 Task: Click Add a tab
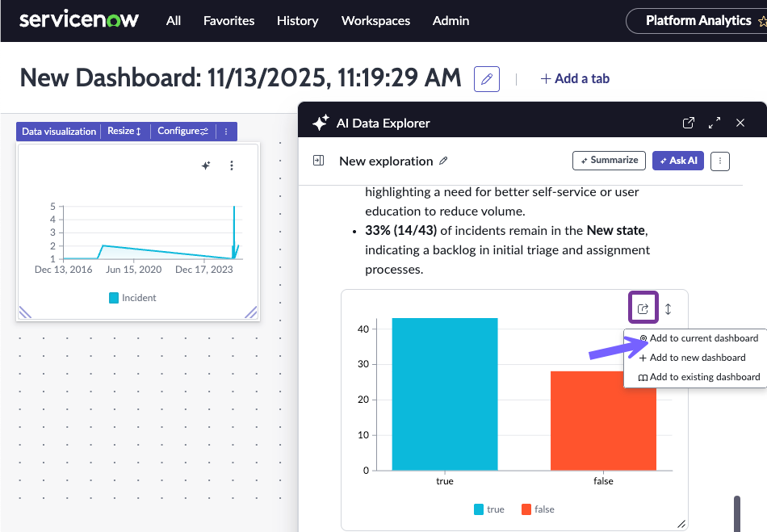tap(575, 79)
